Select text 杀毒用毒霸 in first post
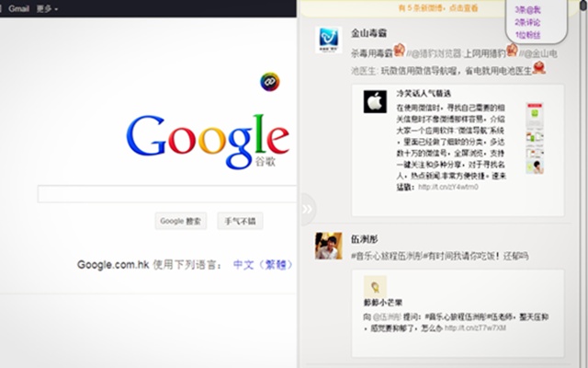 pos(372,53)
